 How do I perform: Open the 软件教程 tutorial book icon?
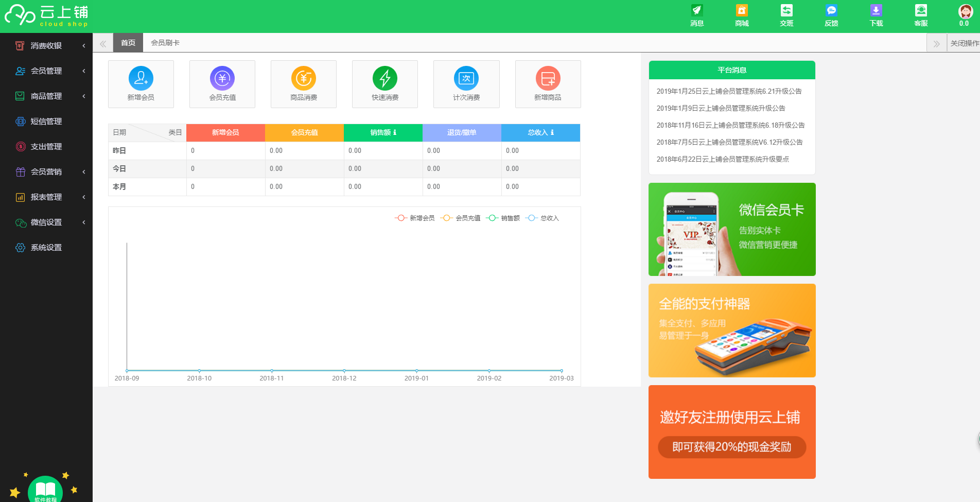click(45, 490)
